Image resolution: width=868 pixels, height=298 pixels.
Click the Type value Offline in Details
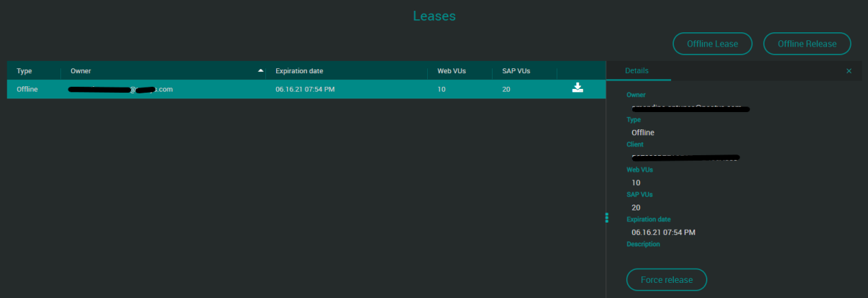pyautogui.click(x=643, y=133)
